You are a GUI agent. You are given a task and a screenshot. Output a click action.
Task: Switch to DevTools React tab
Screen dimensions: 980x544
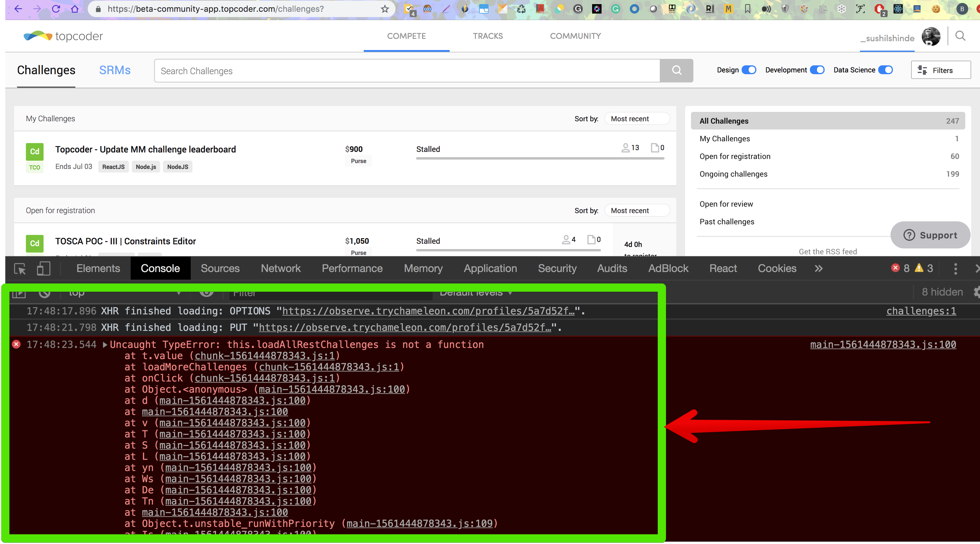[723, 268]
